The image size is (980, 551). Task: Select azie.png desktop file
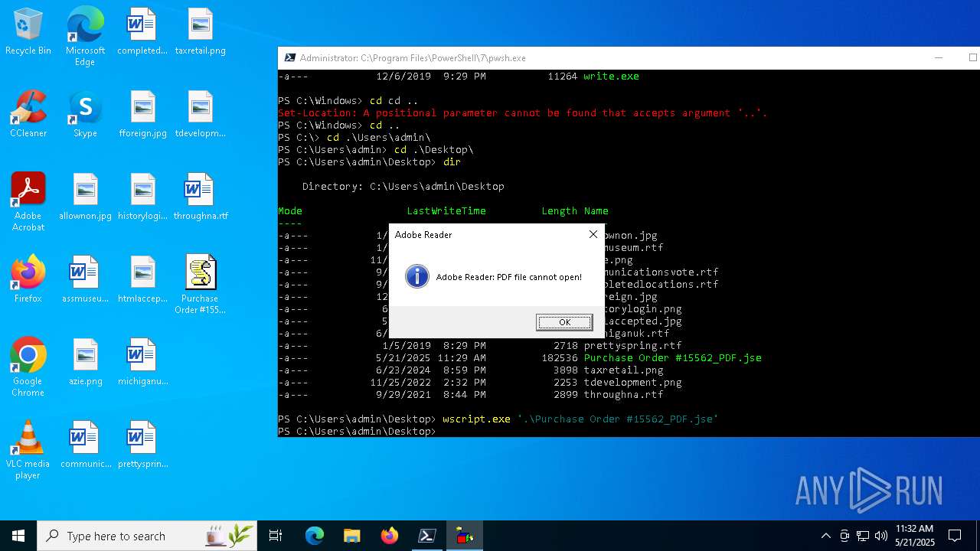coord(85,363)
